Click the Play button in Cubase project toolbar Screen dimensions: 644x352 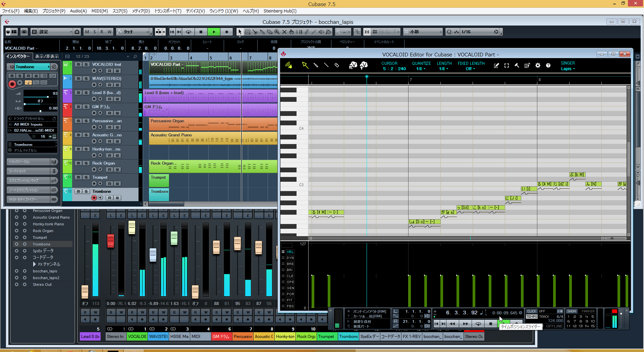[x=214, y=32]
